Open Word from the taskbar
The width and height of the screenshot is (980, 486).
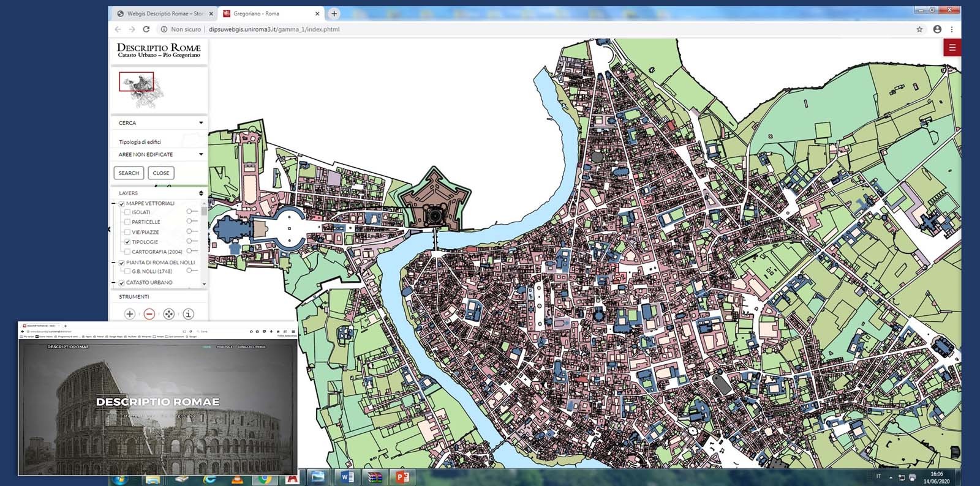point(347,477)
